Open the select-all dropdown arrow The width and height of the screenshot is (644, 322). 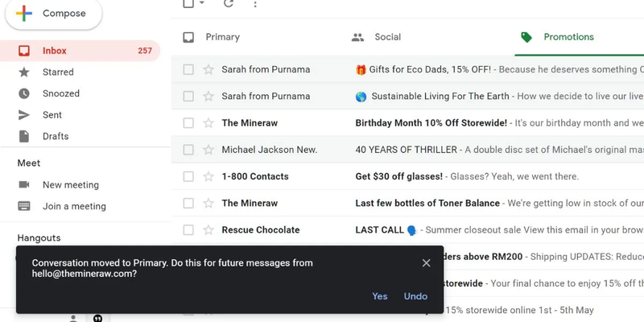pos(202,3)
